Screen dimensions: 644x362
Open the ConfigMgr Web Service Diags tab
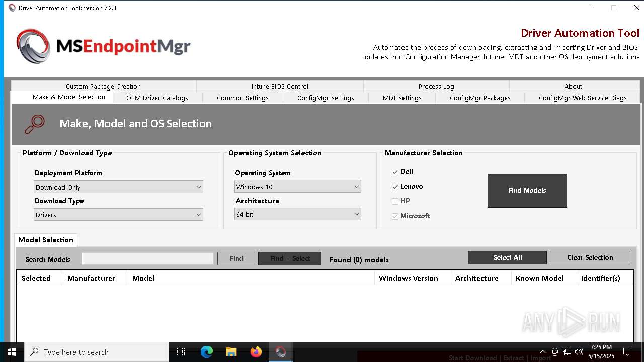(583, 98)
